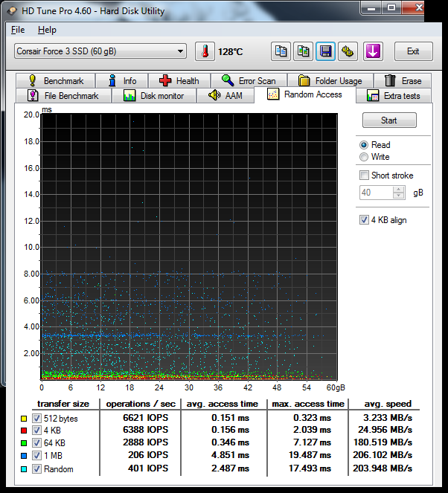Minimize the HD Tune Pro window
448x493 pixels.
click(371, 7)
